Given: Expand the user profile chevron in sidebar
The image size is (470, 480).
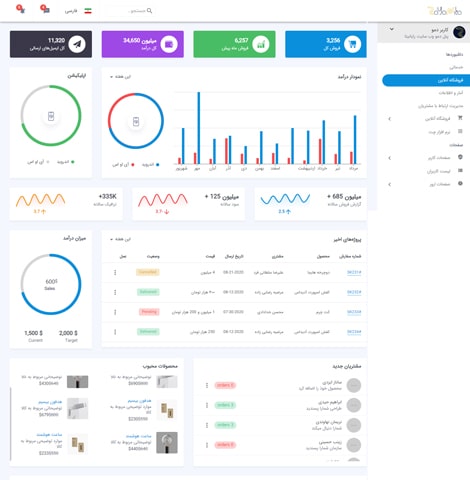Looking at the screenshot, I should tap(392, 29).
